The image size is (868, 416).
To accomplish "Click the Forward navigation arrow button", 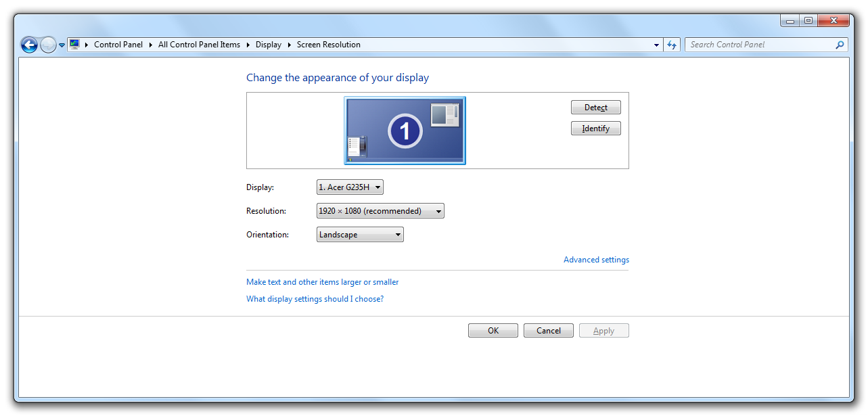I will (x=48, y=45).
